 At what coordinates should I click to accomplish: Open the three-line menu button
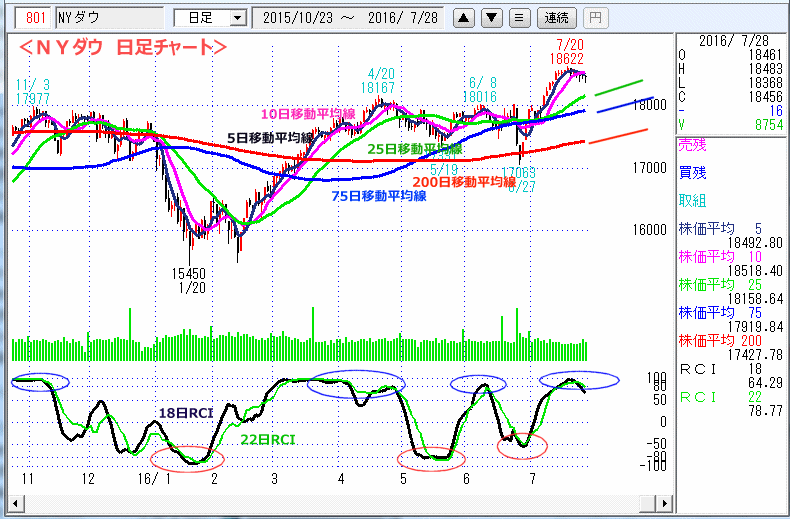click(x=519, y=18)
